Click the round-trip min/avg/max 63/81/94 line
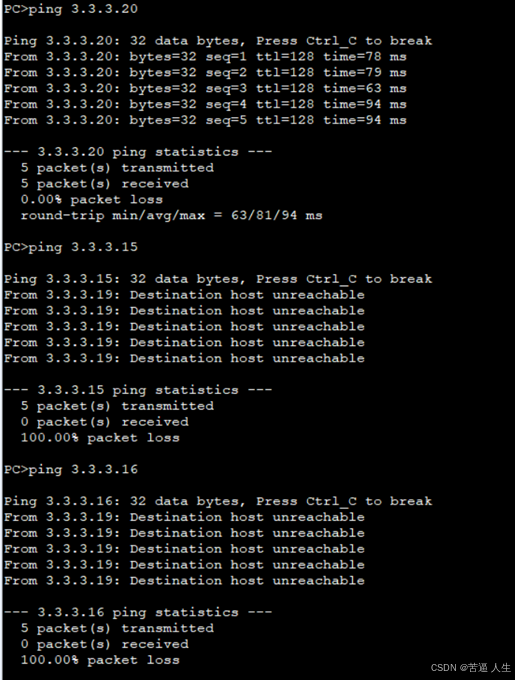Image resolution: width=515 pixels, height=680 pixels. 172,216
